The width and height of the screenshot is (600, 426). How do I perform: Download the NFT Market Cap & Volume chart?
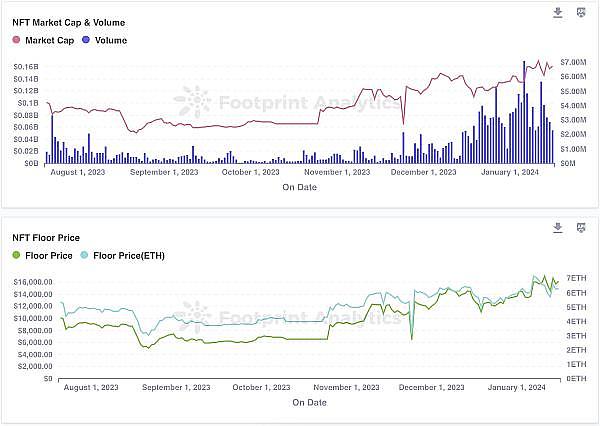(558, 13)
